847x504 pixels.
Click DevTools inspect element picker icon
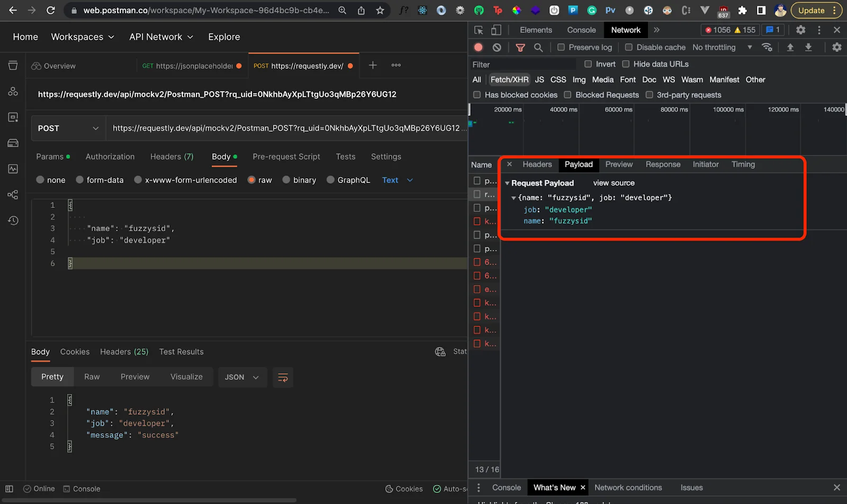[479, 30]
